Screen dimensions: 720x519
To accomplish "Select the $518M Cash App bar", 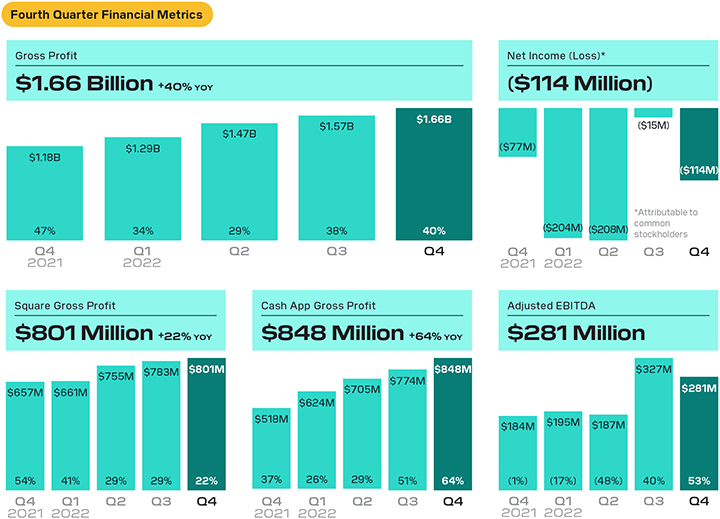I will 271,448.
